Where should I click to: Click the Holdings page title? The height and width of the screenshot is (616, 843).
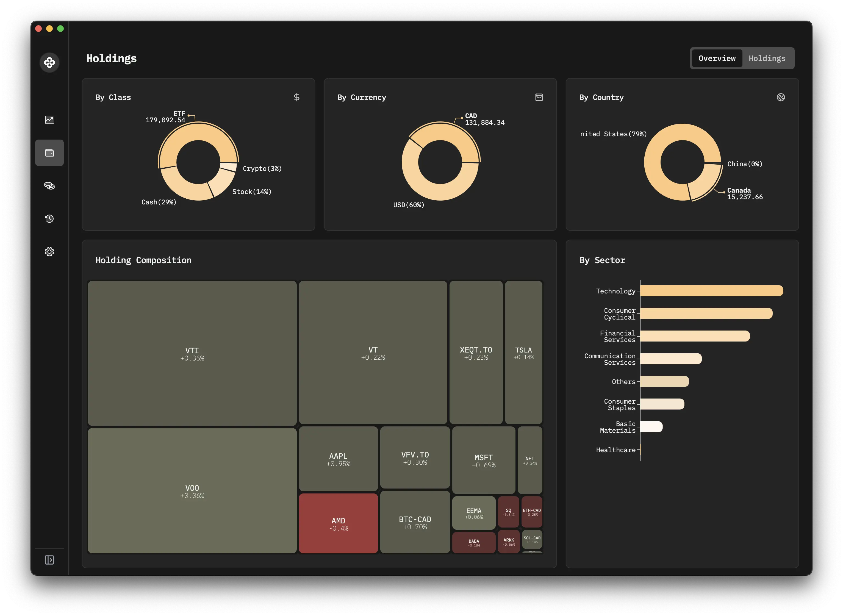[x=112, y=59]
